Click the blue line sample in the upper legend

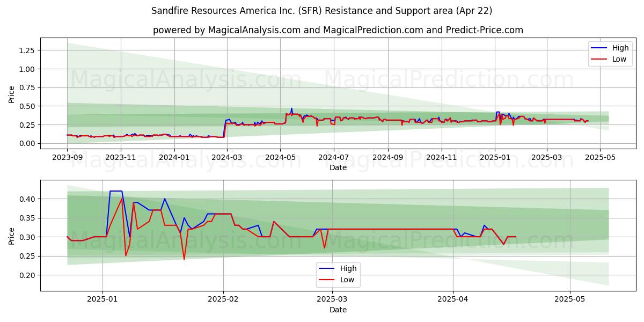pyautogui.click(x=600, y=48)
